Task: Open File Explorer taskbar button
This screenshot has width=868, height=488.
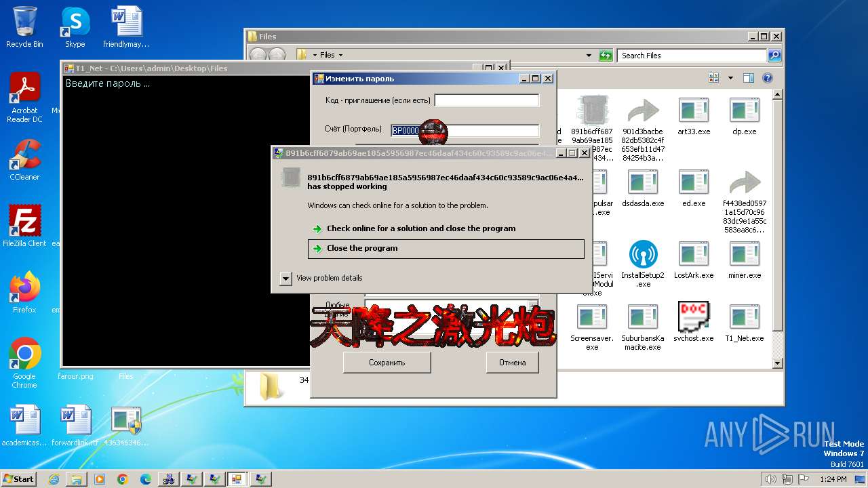Action: pos(77,479)
